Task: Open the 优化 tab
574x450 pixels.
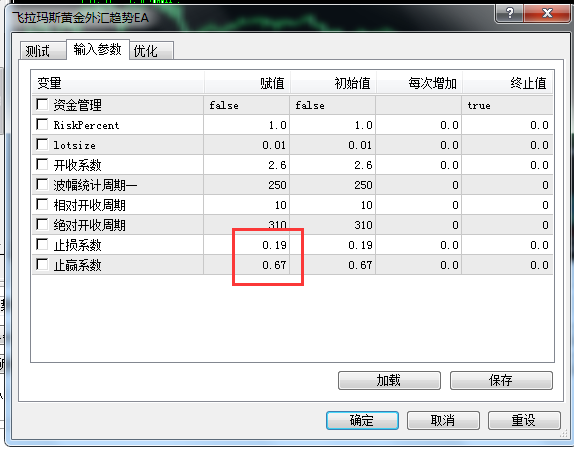Action: [x=151, y=51]
